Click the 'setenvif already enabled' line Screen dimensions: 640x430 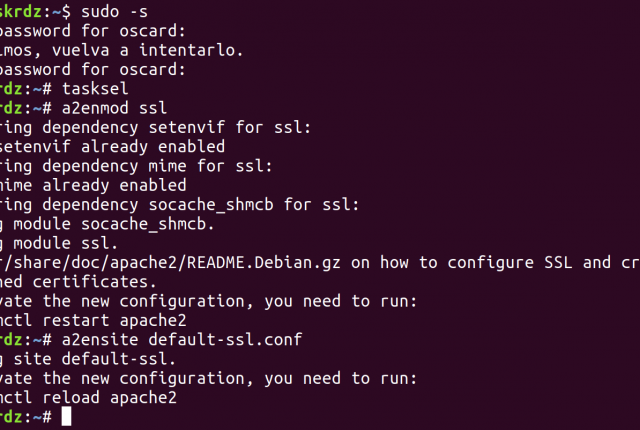(112, 146)
